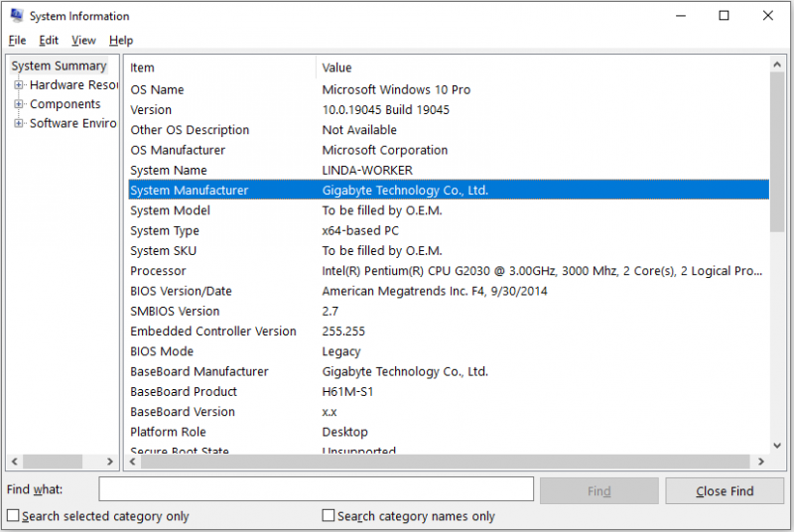794x532 pixels.
Task: Expand the Components tree node
Action: [x=18, y=104]
